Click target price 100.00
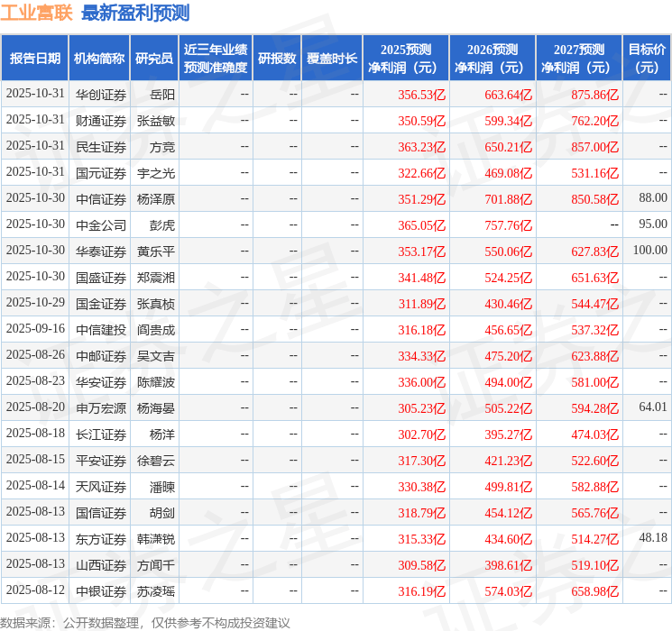The width and height of the screenshot is (672, 631). pyautogui.click(x=650, y=251)
